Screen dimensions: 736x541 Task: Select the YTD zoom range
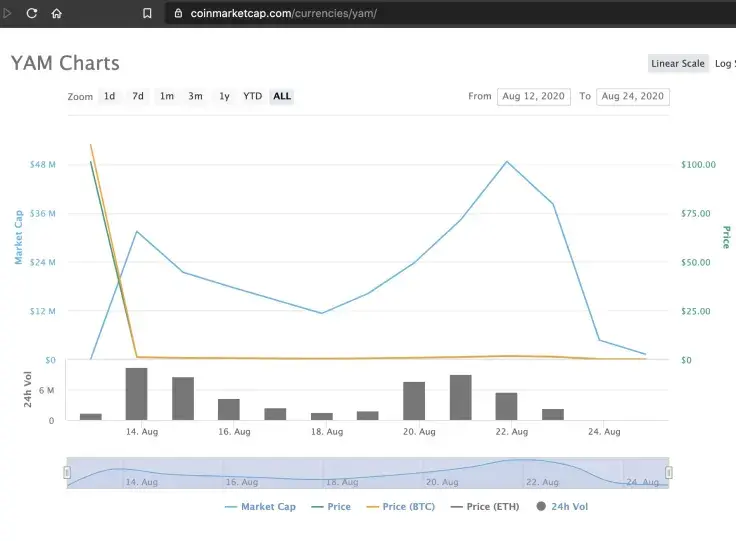[253, 96]
